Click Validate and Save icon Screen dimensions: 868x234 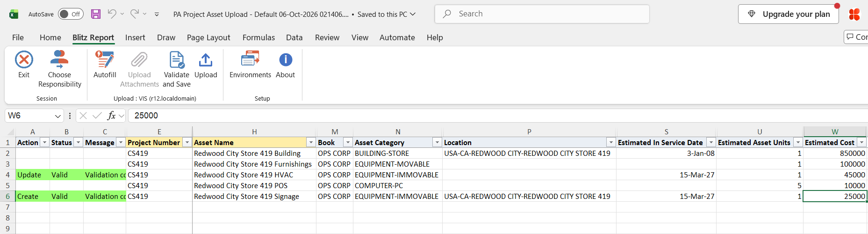point(177,60)
